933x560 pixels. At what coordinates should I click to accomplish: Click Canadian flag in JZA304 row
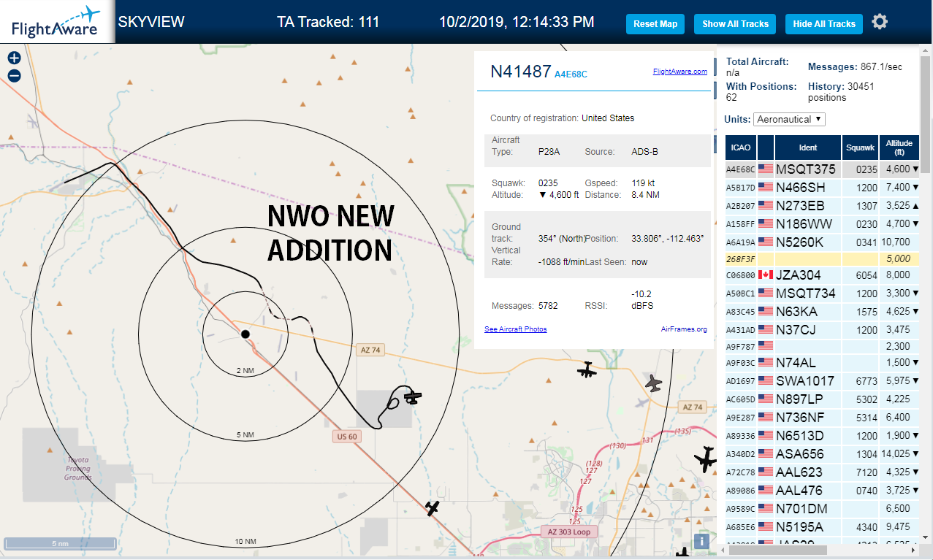point(766,275)
